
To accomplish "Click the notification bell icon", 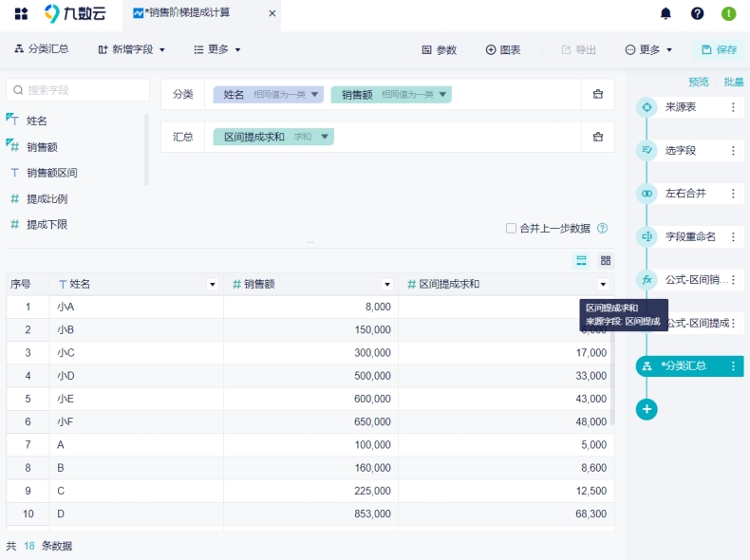I will (666, 13).
